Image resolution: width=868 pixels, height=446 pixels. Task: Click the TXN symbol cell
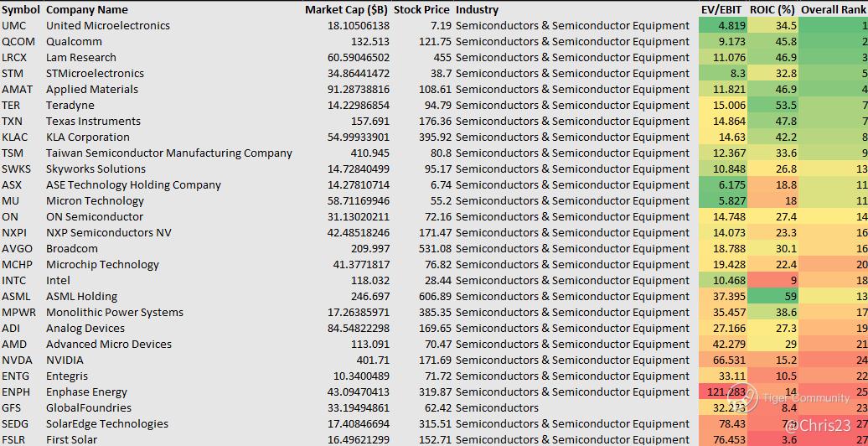point(13,122)
